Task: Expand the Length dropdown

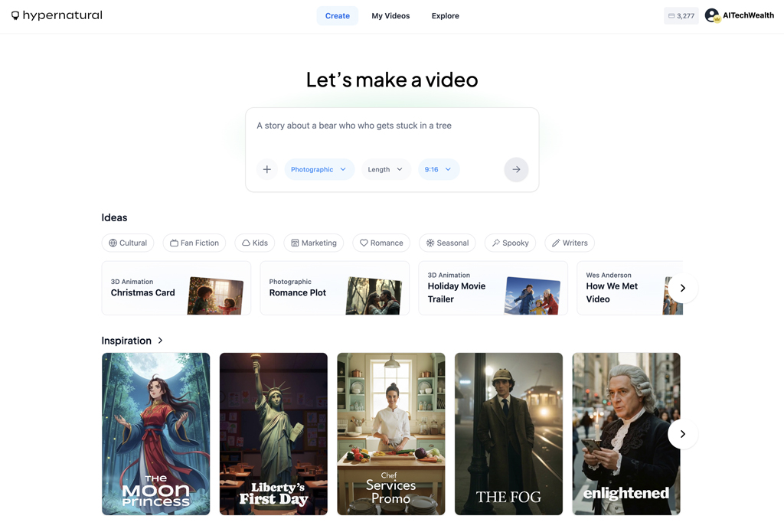Action: (x=385, y=169)
